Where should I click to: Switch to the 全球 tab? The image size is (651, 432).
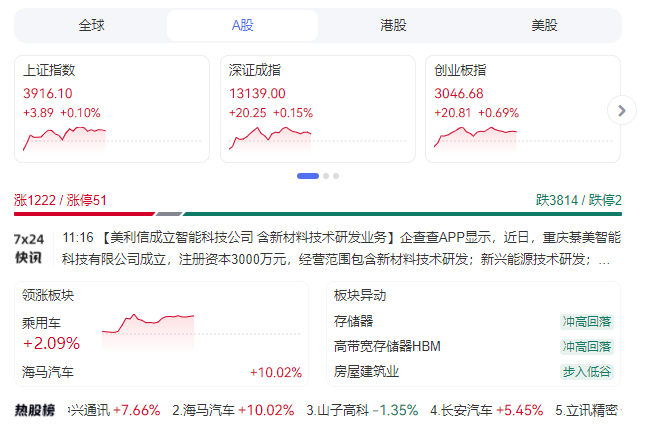coord(91,25)
